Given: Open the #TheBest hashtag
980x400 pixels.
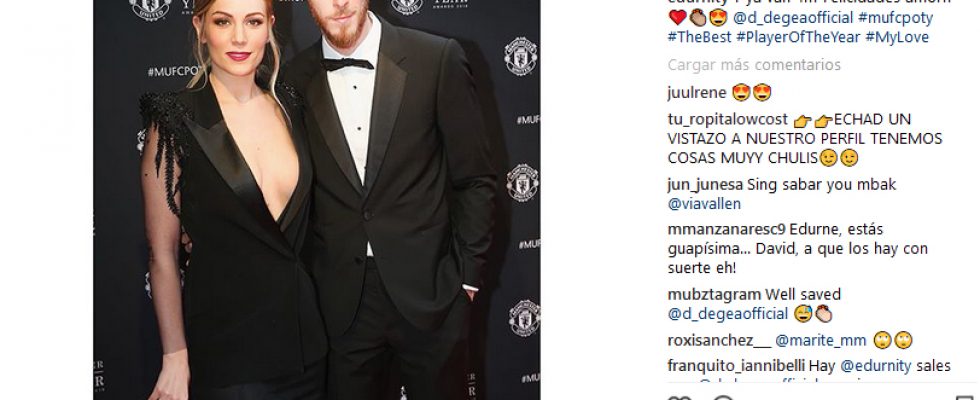Looking at the screenshot, I should click(699, 37).
